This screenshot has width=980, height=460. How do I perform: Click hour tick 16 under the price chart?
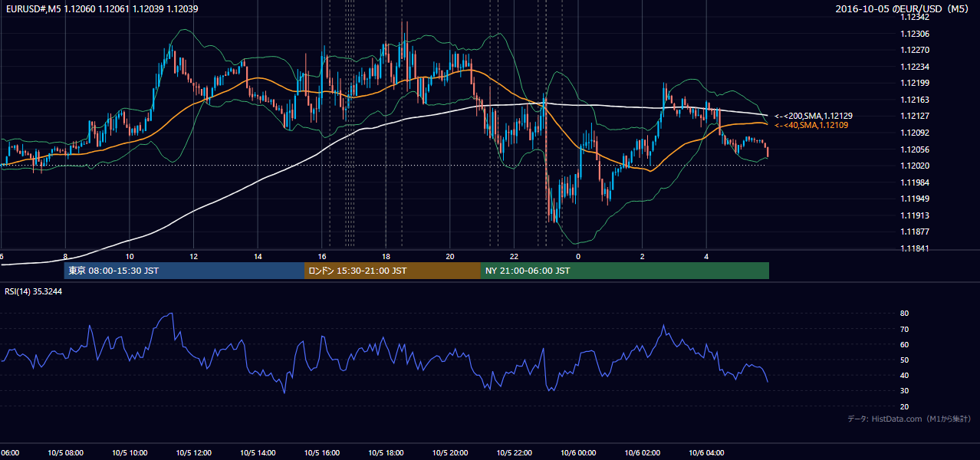click(322, 256)
